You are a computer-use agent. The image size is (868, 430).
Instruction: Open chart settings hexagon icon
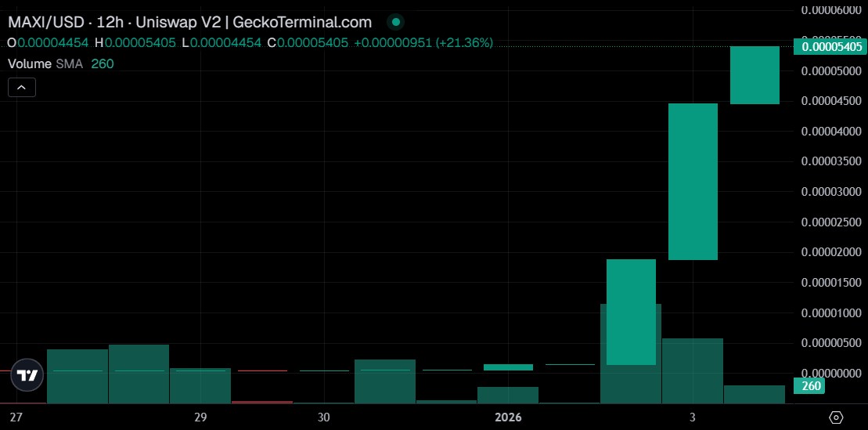(836, 417)
